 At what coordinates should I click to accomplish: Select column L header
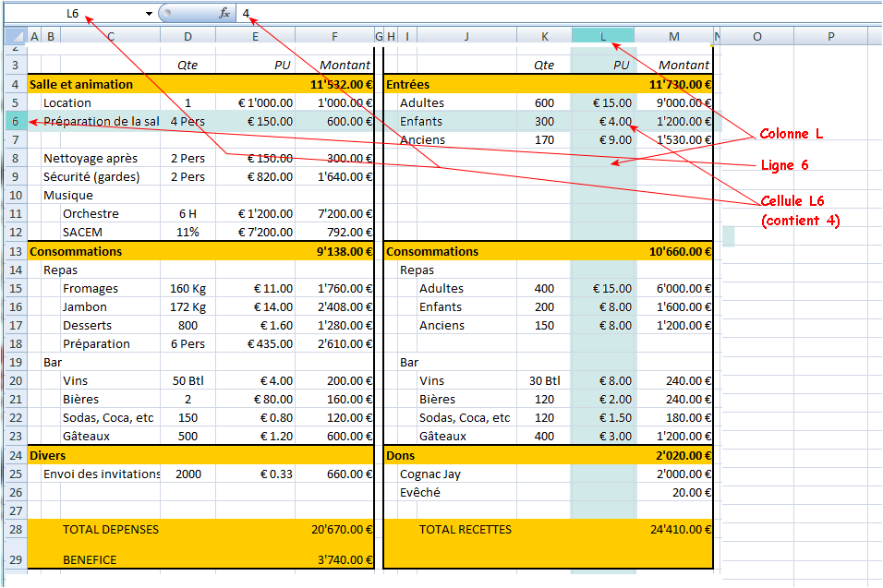[x=602, y=36]
